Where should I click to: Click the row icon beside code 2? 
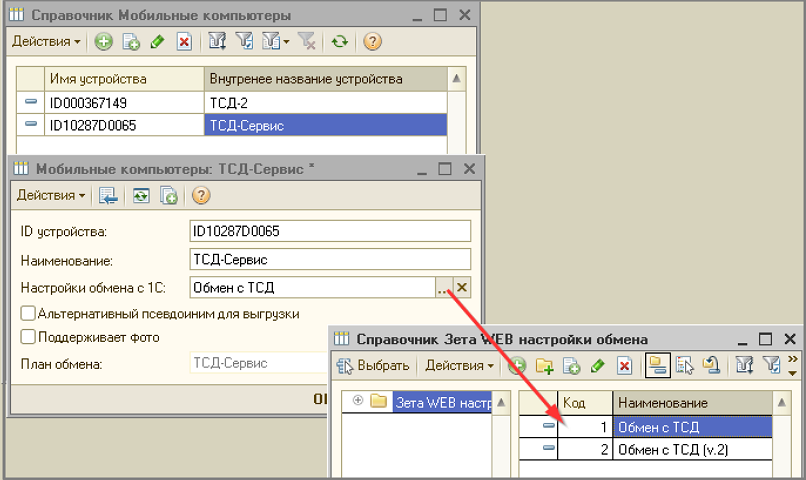point(548,448)
